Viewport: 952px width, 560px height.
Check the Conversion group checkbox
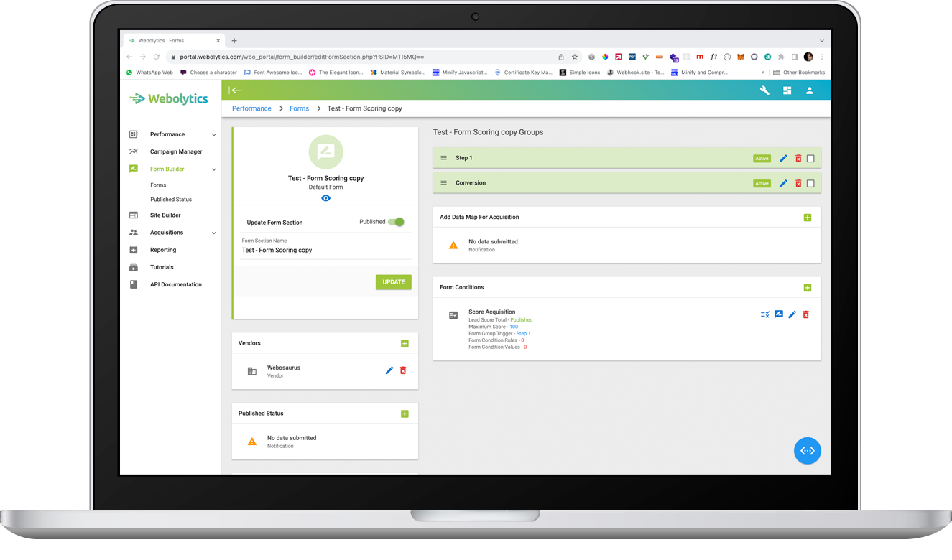[x=810, y=184]
